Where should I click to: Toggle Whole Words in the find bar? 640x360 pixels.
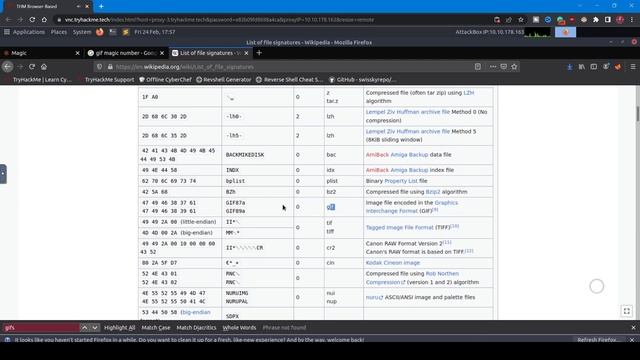239,327
